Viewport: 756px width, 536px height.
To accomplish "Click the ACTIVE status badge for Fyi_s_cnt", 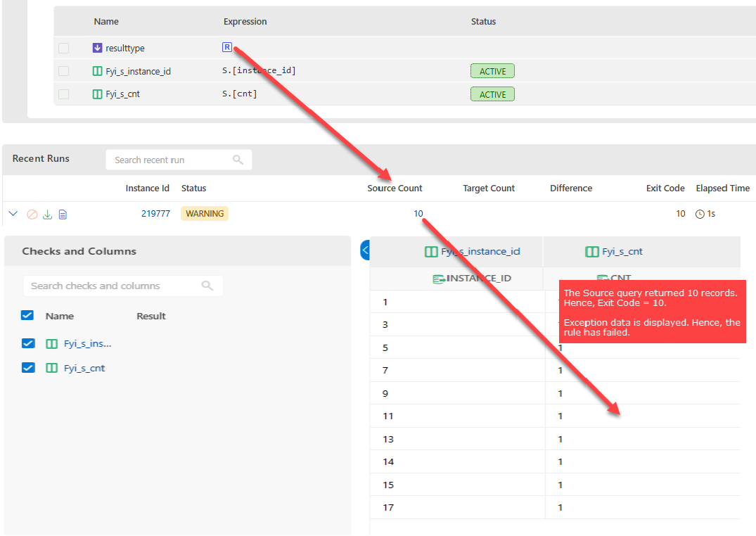I will tap(492, 94).
